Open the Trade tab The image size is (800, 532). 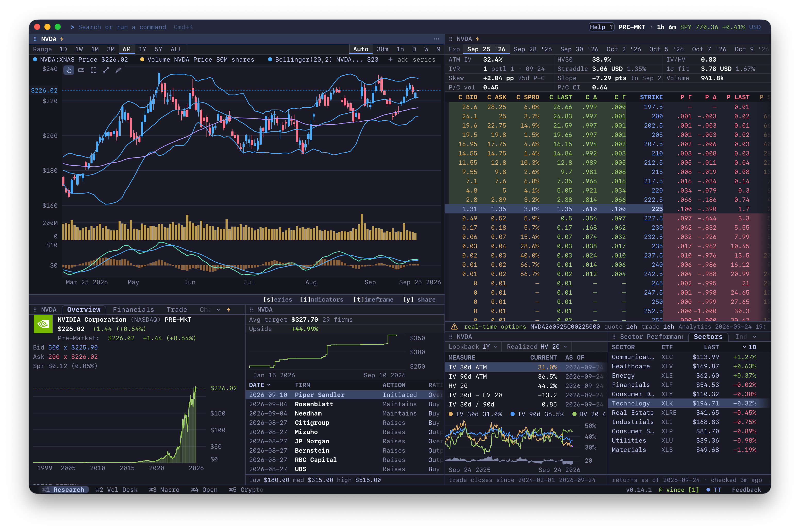tap(177, 309)
